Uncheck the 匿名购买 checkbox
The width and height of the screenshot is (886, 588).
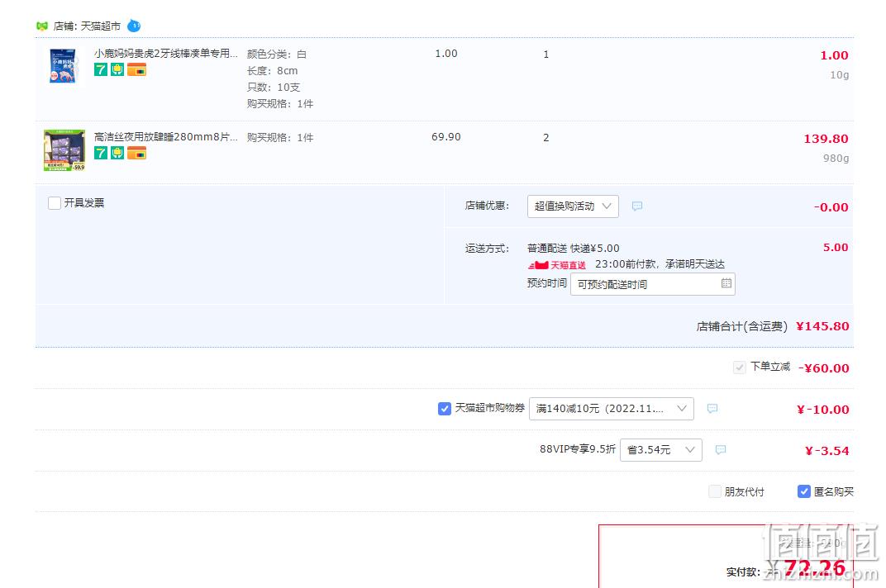click(x=803, y=491)
